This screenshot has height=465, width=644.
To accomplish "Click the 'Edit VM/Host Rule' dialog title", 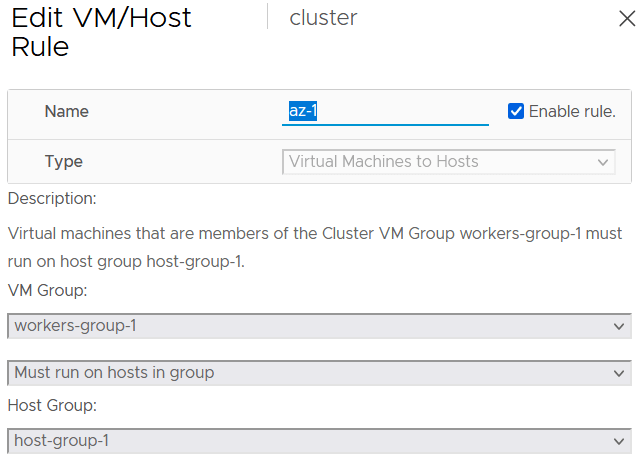I will pos(100,32).
